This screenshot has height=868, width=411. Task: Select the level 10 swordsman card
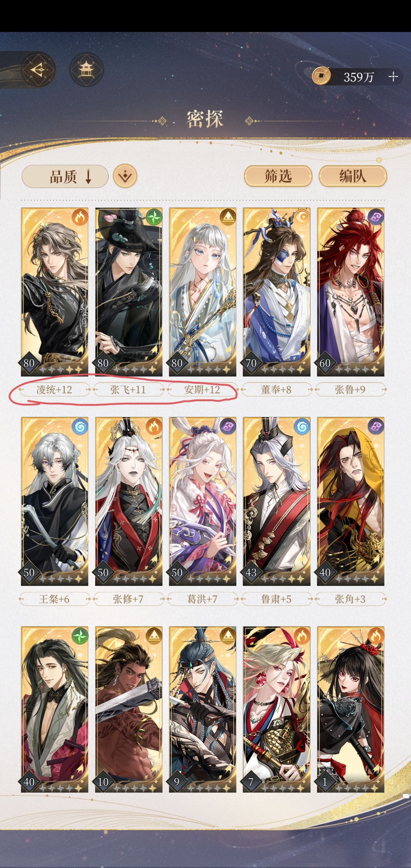coord(129,710)
